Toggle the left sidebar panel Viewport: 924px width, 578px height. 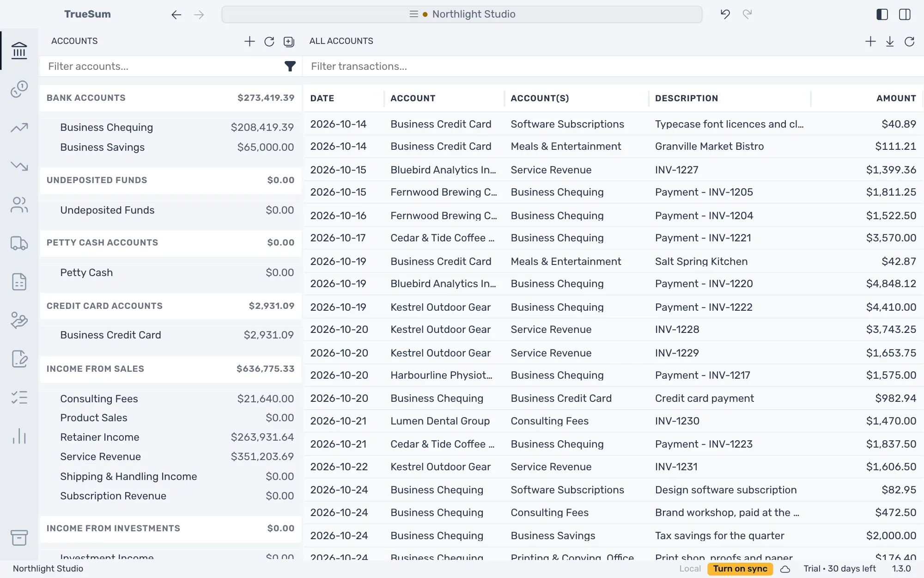[882, 14]
